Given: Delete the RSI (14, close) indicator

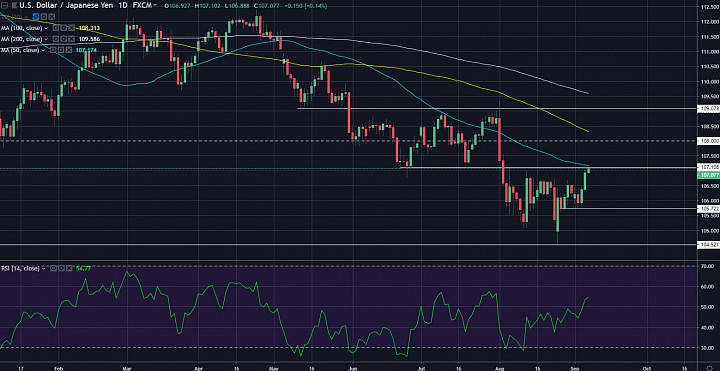Looking at the screenshot, I should click(69, 268).
